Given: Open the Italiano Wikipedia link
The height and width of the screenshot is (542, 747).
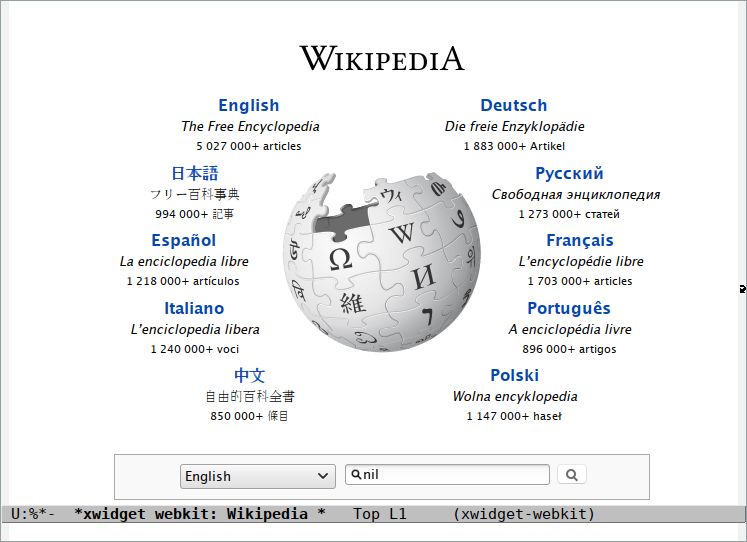Looking at the screenshot, I should (x=194, y=309).
